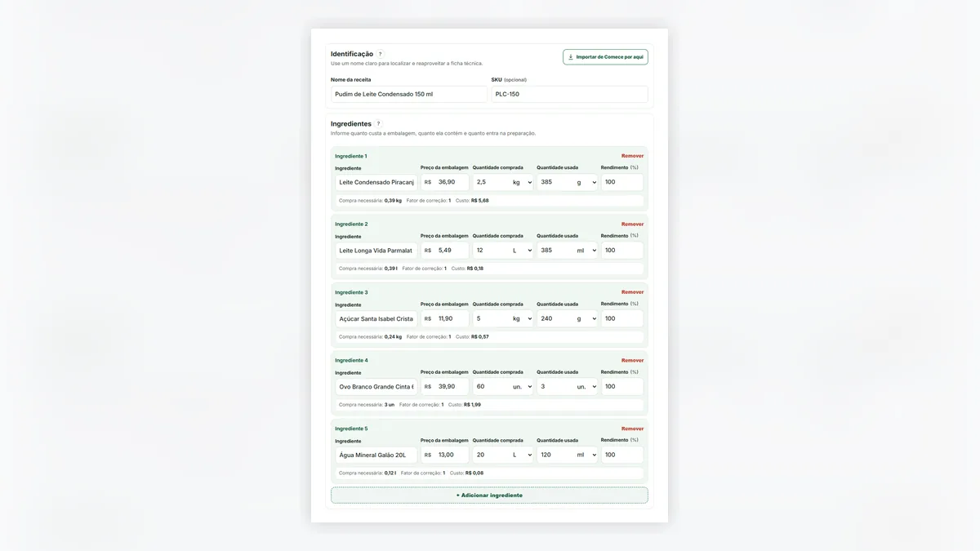The image size is (980, 551).
Task: Open the un. purchase unit dropdown for Ovo Branco
Action: click(521, 387)
